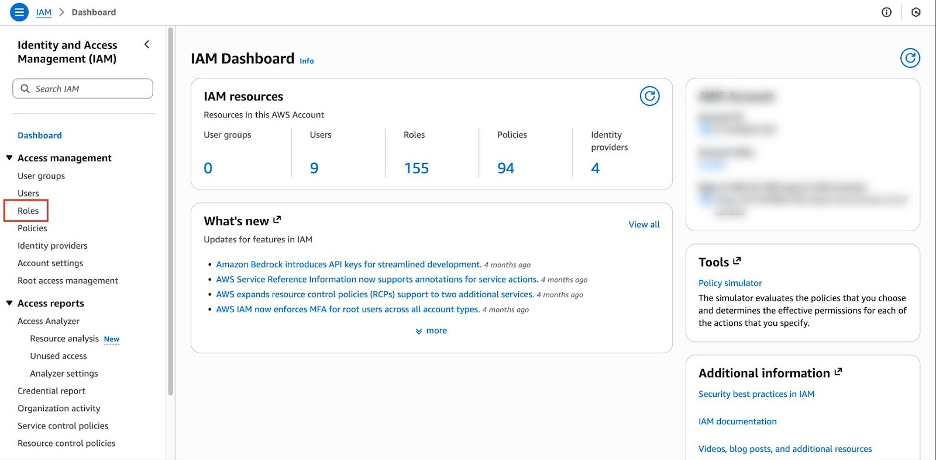Image resolution: width=936 pixels, height=460 pixels.
Task: Open Access Analyzer in the sidebar
Action: (x=48, y=321)
